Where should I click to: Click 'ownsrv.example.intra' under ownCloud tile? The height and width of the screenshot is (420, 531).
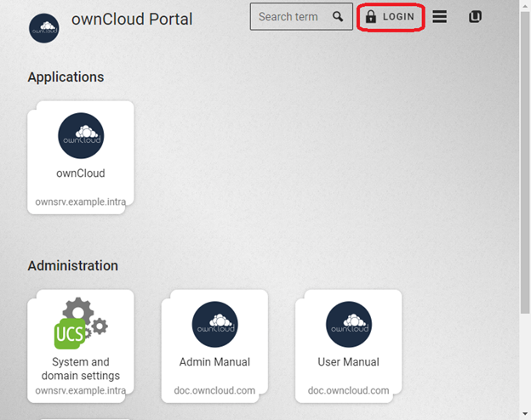coord(81,201)
